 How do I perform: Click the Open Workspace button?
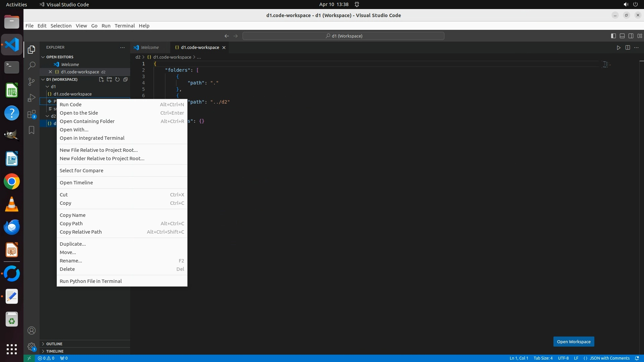pos(574,342)
